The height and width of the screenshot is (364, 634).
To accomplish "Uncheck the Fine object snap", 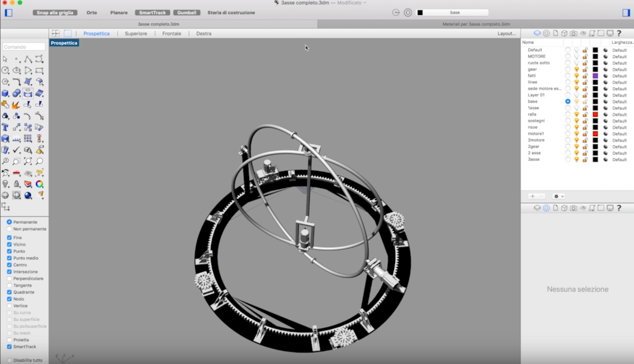I will (9, 238).
